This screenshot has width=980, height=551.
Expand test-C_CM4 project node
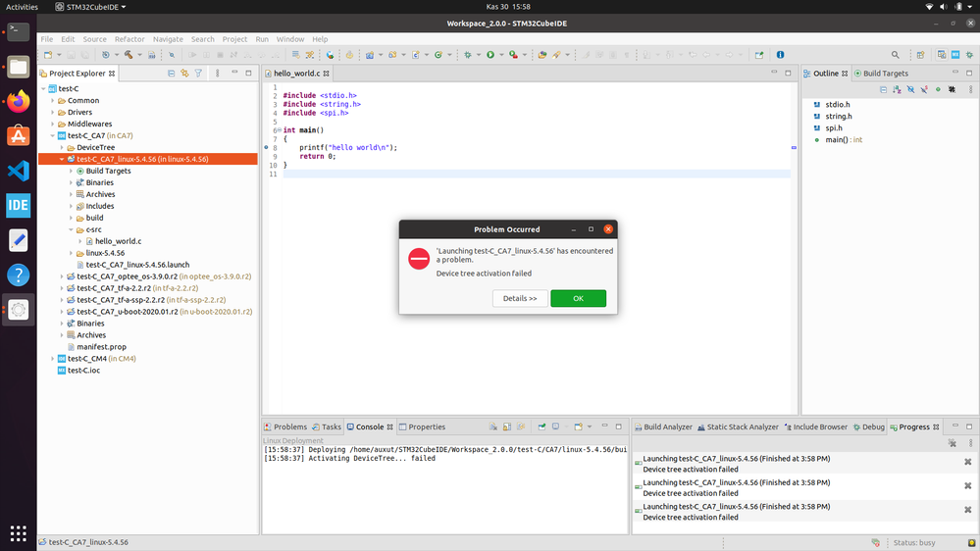pos(53,359)
